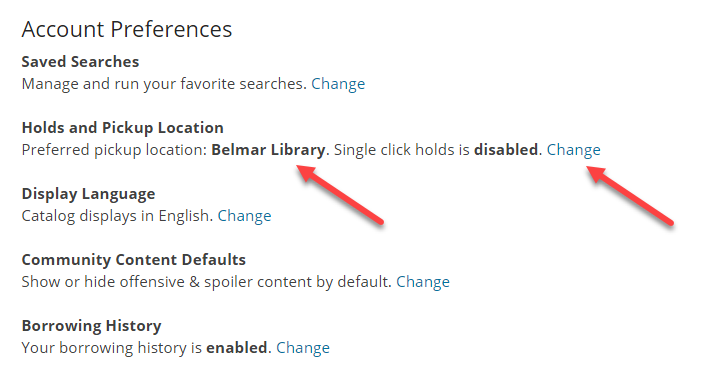714x381 pixels.
Task: Select the Holds and Pickup Location heading
Action: click(x=122, y=128)
